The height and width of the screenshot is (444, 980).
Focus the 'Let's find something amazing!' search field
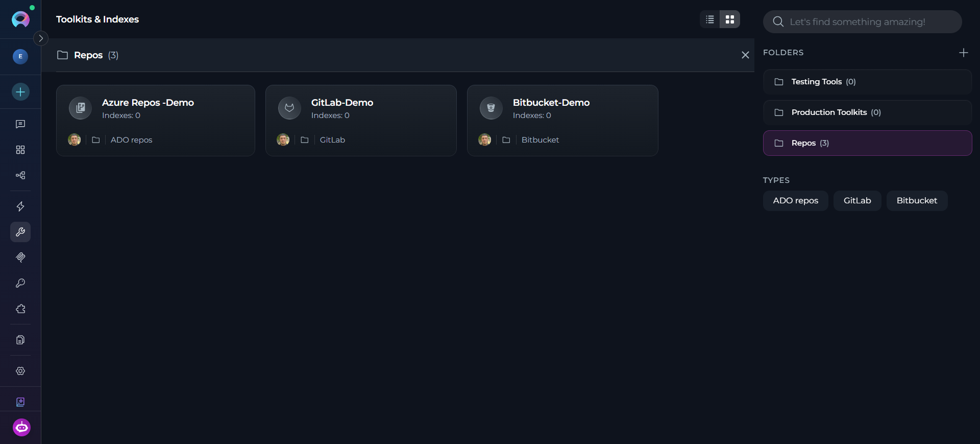coord(863,21)
